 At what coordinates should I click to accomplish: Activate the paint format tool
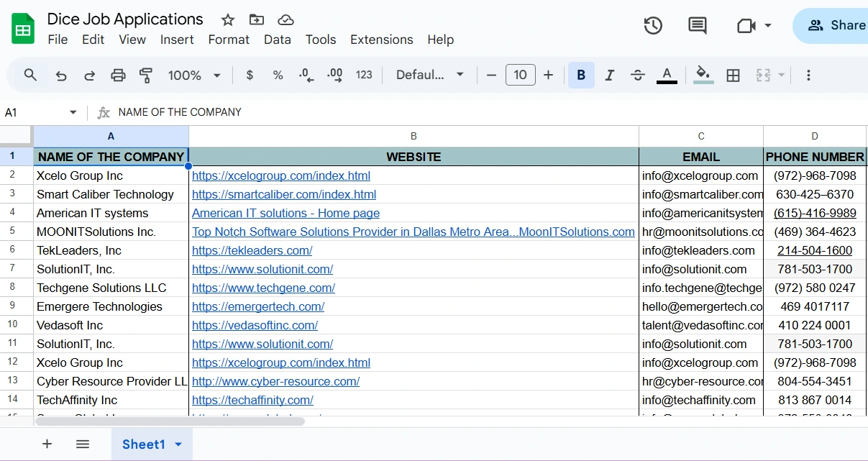[x=146, y=75]
